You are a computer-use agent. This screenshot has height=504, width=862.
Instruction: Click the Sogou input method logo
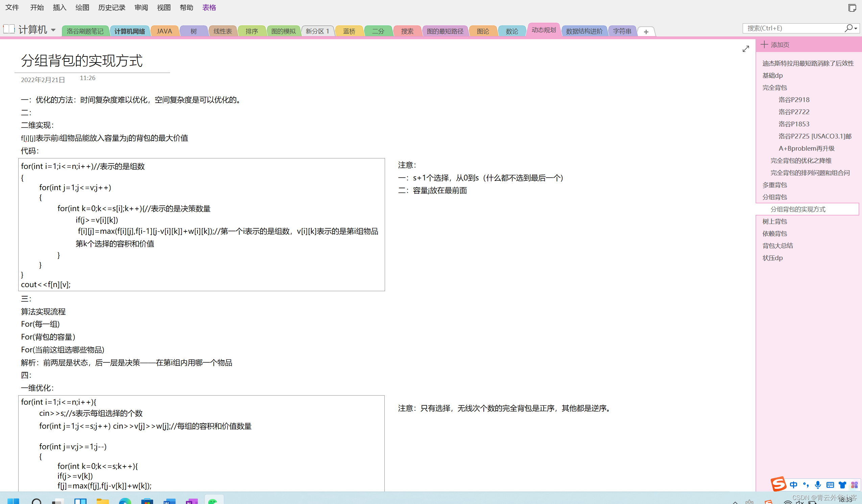778,484
